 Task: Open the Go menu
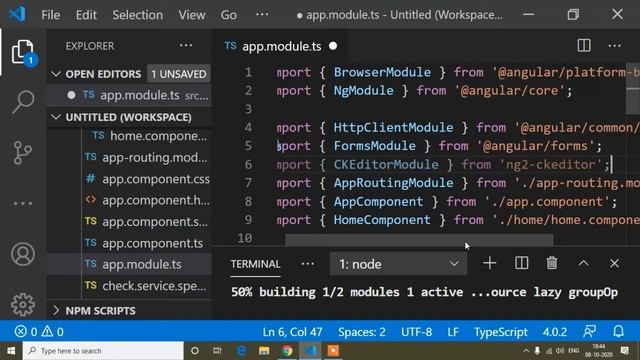tap(229, 15)
